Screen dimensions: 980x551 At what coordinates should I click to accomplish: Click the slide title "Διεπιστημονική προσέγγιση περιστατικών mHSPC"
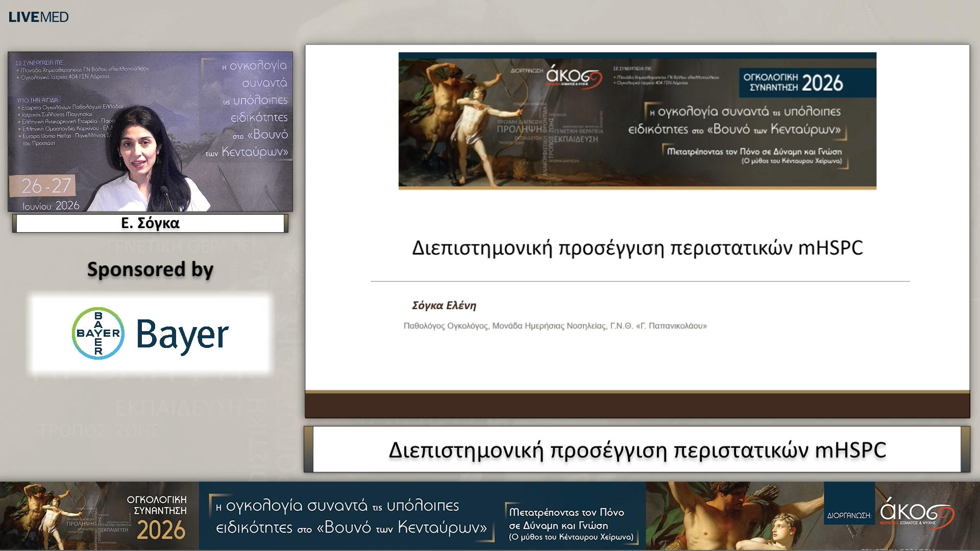pyautogui.click(x=638, y=248)
